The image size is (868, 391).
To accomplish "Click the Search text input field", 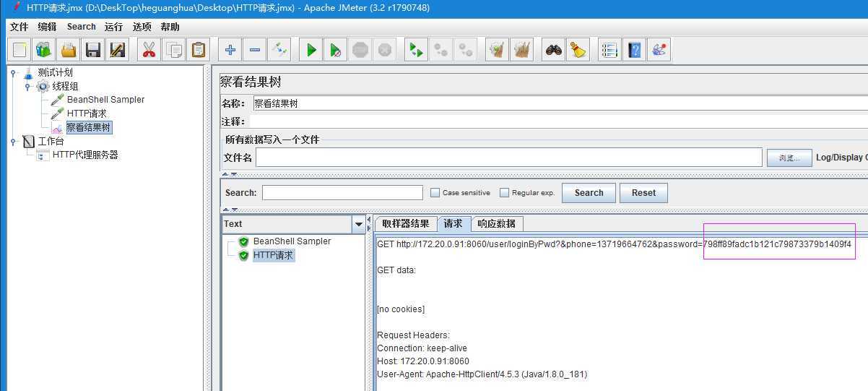I will [342, 192].
